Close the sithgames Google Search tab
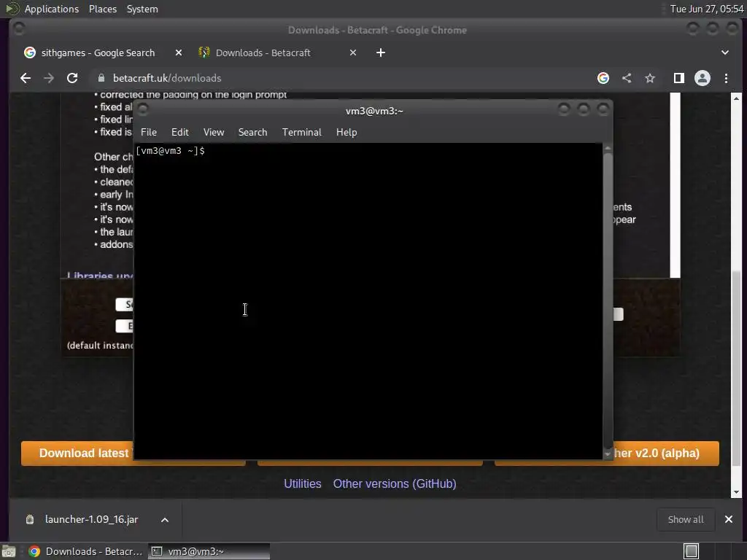Viewport: 747px width, 560px height. point(179,52)
